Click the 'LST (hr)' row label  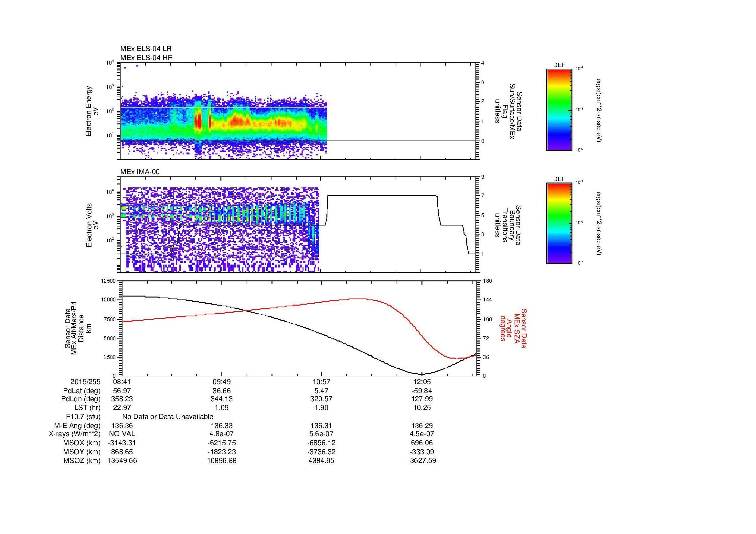point(87,407)
